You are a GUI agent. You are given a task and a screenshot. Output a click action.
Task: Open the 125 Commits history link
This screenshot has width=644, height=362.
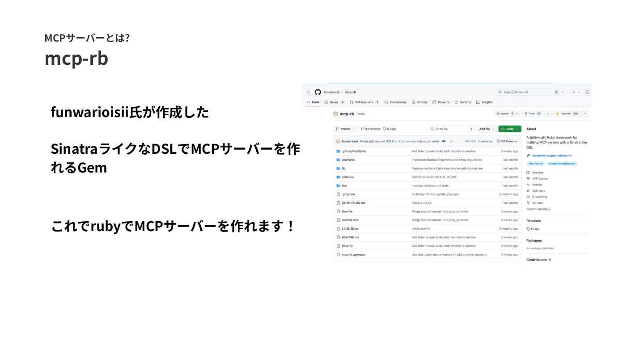coord(507,141)
